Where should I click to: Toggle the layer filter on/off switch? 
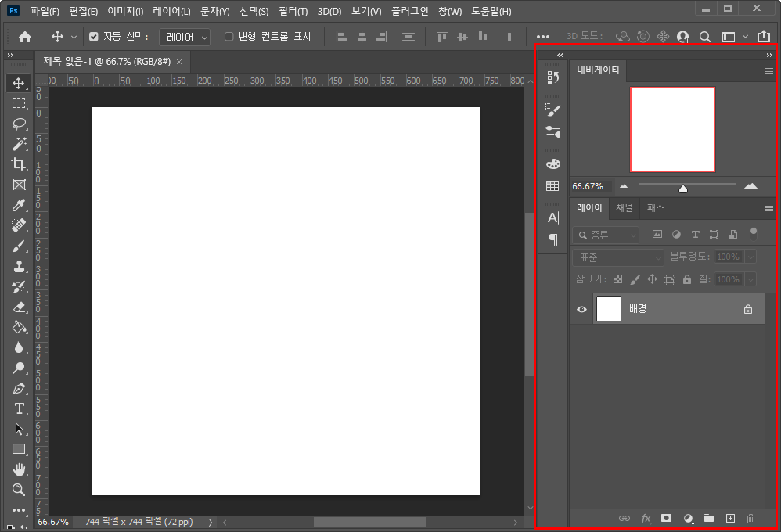pos(754,234)
